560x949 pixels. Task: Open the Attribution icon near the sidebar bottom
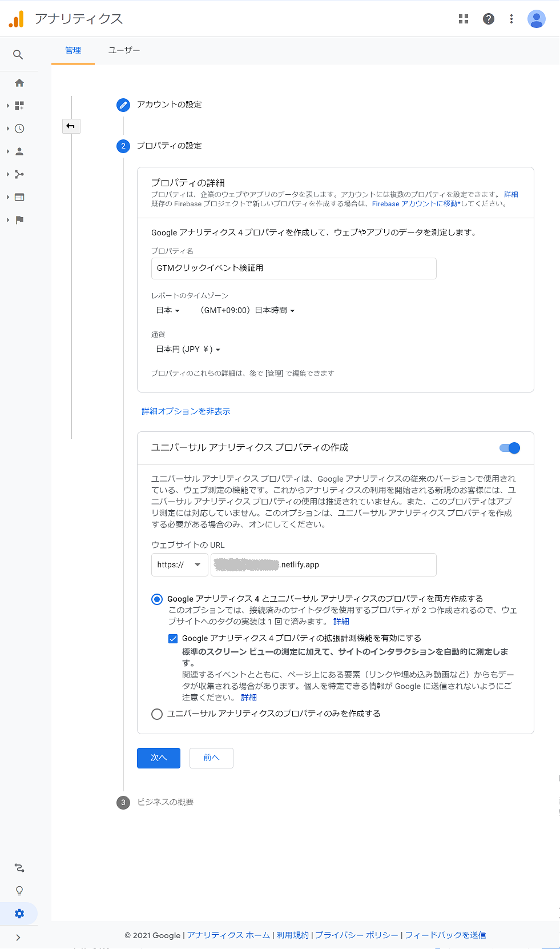pyautogui.click(x=19, y=868)
